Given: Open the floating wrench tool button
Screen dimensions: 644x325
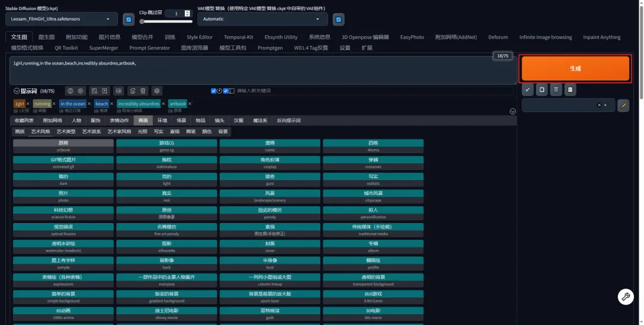Looking at the screenshot, I should tap(626, 296).
